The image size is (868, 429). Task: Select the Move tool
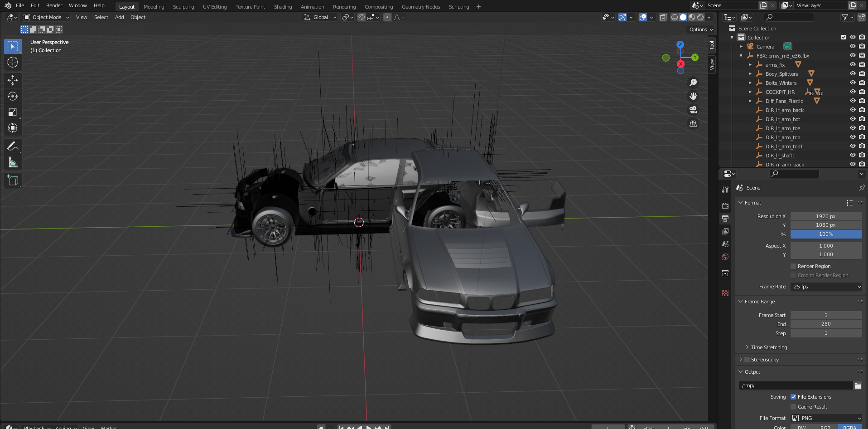(x=13, y=80)
